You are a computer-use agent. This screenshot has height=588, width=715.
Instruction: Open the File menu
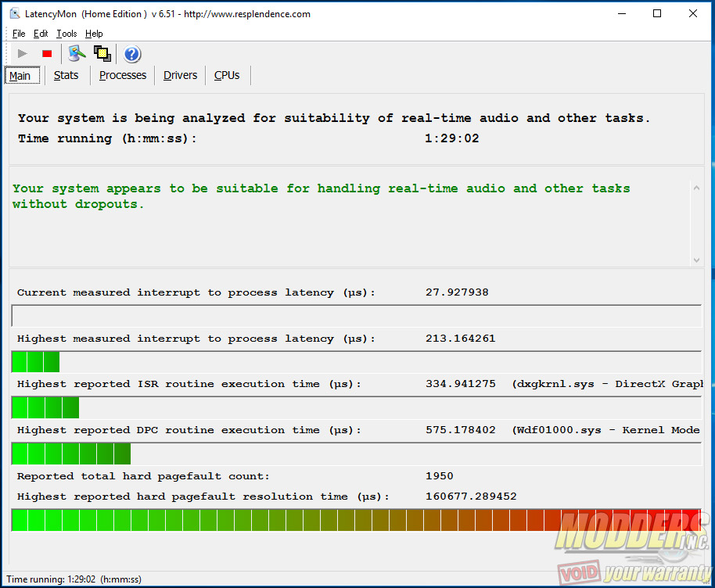[19, 34]
